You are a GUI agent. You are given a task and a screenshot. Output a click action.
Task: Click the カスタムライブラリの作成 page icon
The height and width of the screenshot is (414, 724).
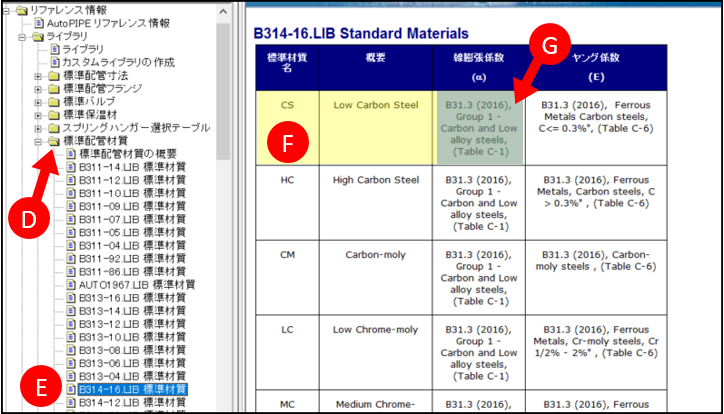[x=55, y=62]
